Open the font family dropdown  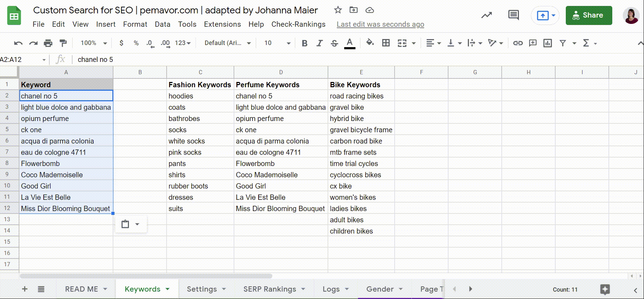point(228,43)
